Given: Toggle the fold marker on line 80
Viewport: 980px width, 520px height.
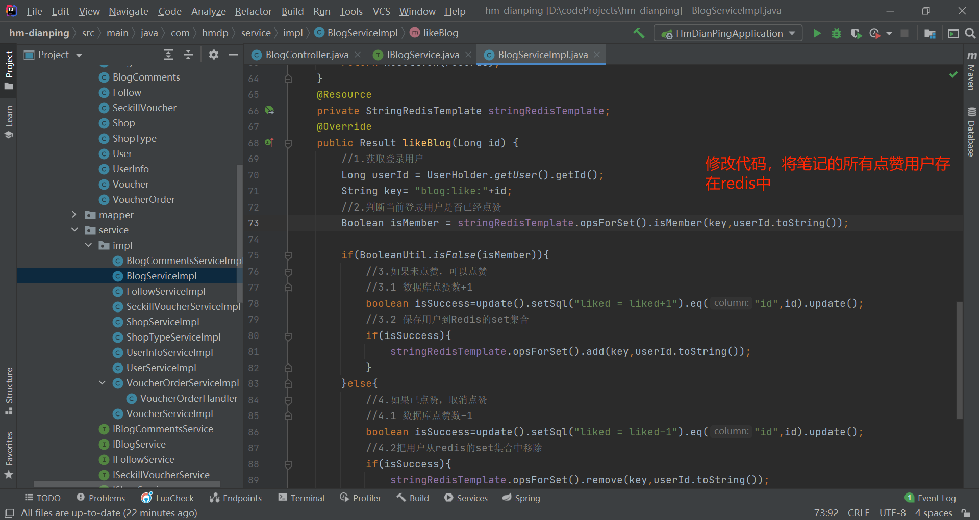Looking at the screenshot, I should tap(288, 336).
